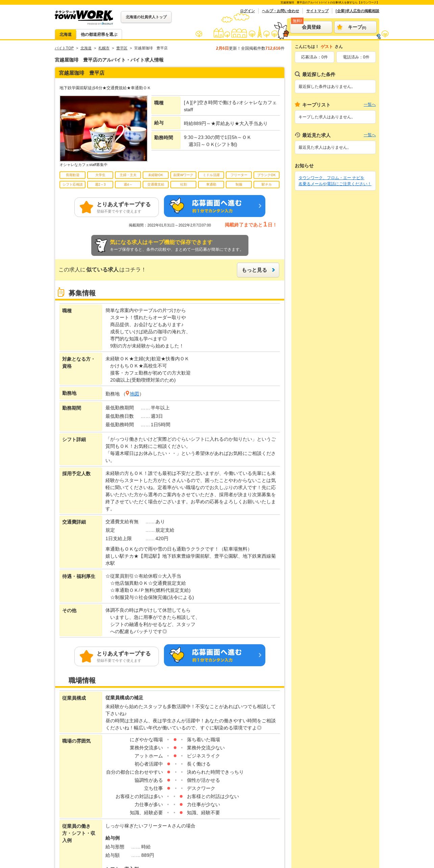Click upper とりあえずキープする star icon
Screen dimensions: 434x868
[87, 207]
